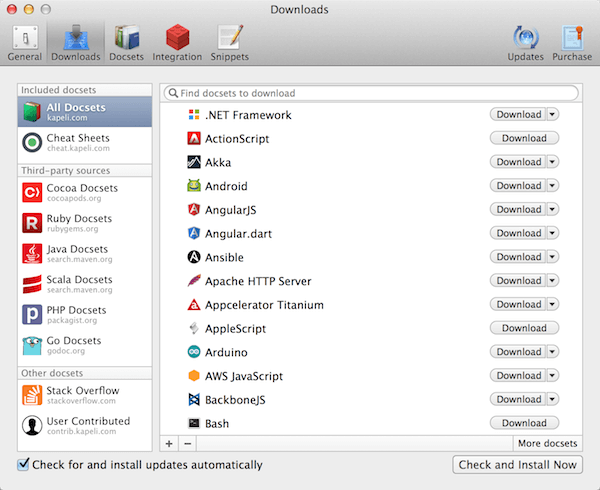Download the Arduino docset
The height and width of the screenshot is (490, 600).
(518, 352)
